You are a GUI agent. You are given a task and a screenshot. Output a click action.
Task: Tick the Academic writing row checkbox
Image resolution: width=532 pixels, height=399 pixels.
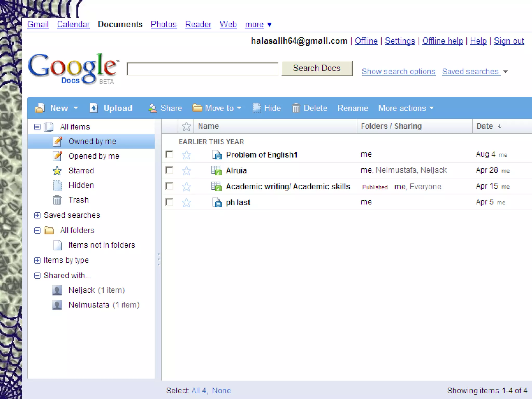pyautogui.click(x=169, y=186)
